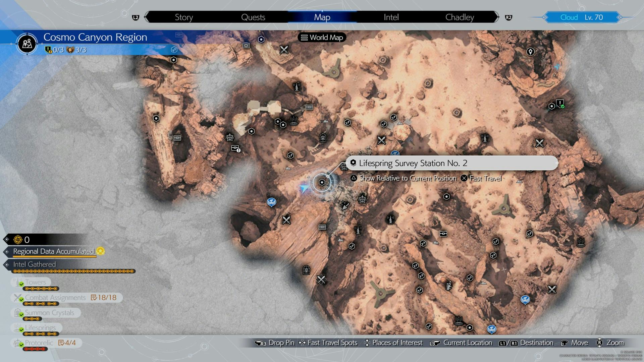Click the party points value 0

pyautogui.click(x=27, y=240)
